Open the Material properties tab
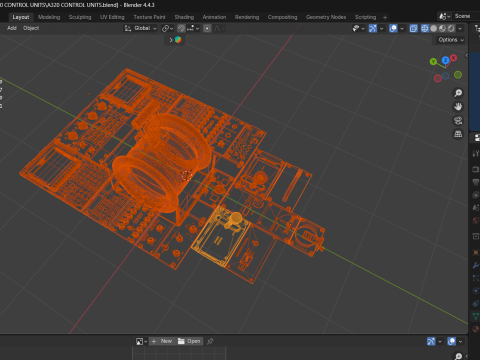 (x=476, y=329)
